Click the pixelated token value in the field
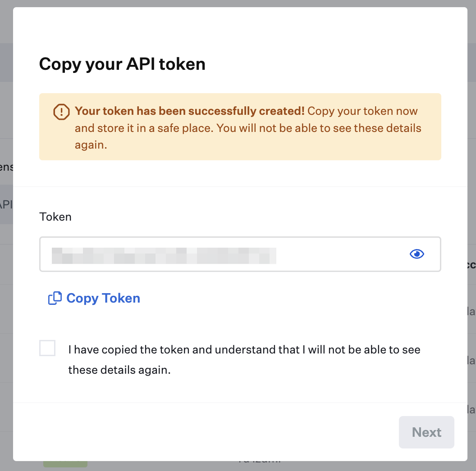 (164, 255)
